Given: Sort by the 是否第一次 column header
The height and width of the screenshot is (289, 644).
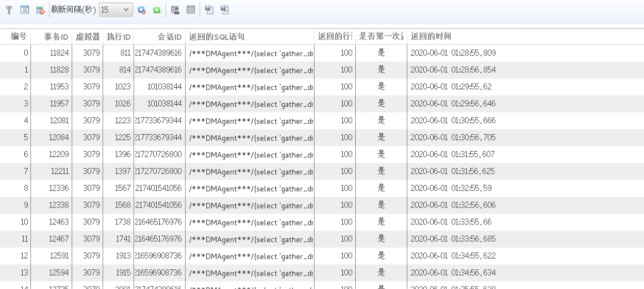Looking at the screenshot, I should (382, 37).
